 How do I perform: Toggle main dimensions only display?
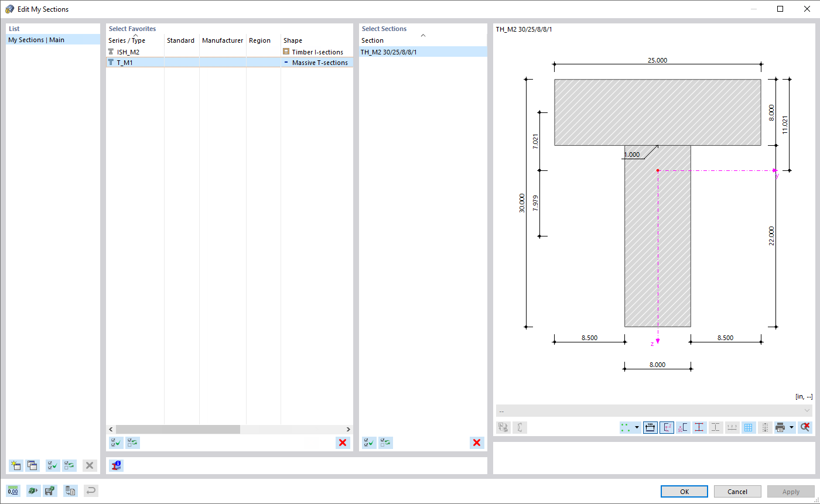(715, 427)
